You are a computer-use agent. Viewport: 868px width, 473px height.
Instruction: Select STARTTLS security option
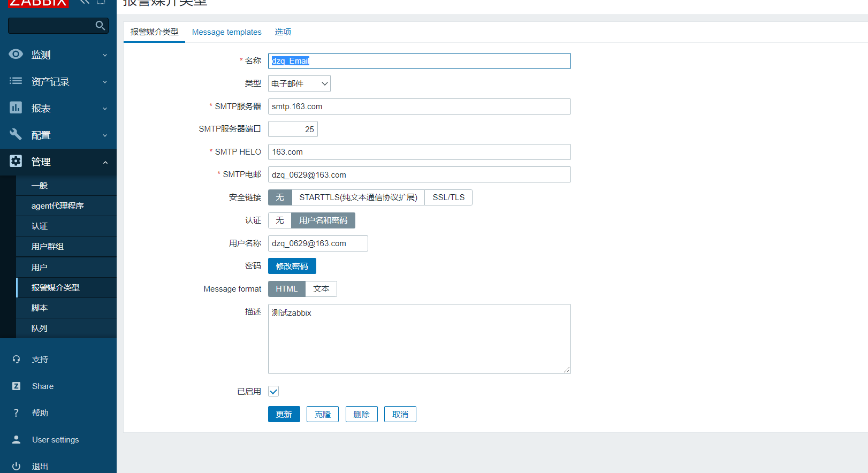tap(358, 197)
